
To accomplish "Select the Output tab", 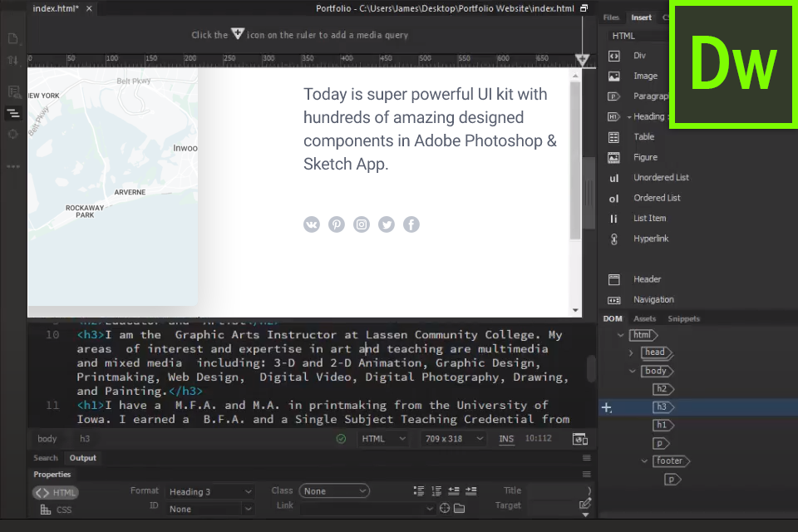I will tap(82, 458).
